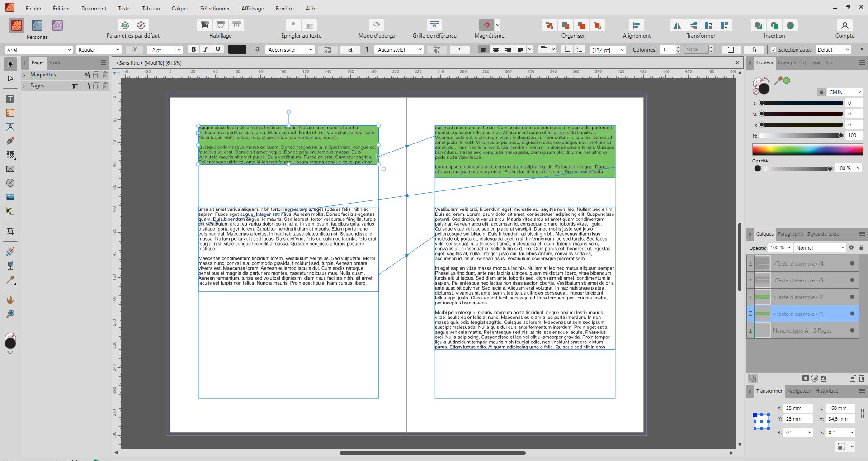
Task: Open the Mode d'aperçu preview toggle
Action: [377, 25]
